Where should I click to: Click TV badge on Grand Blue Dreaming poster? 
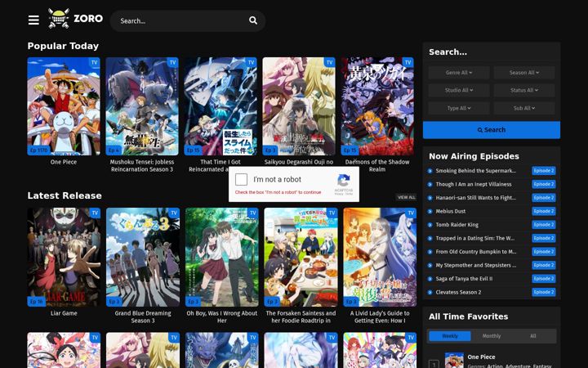pyautogui.click(x=174, y=213)
